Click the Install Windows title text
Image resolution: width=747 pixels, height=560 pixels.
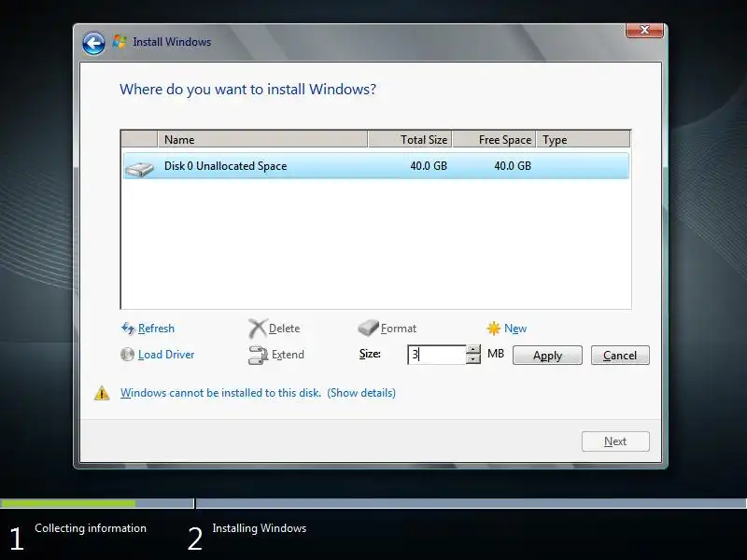(172, 42)
